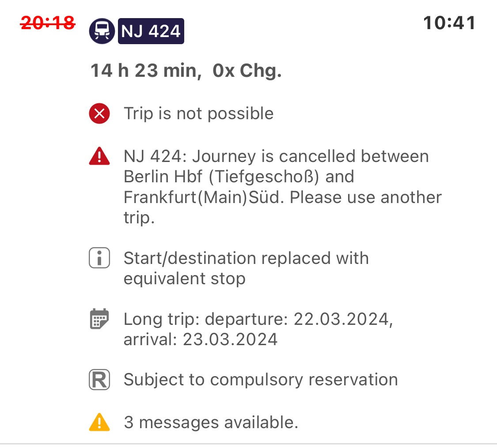Tap the NJ 424 train badge
Screen dimensions: 497x448
tap(151, 31)
